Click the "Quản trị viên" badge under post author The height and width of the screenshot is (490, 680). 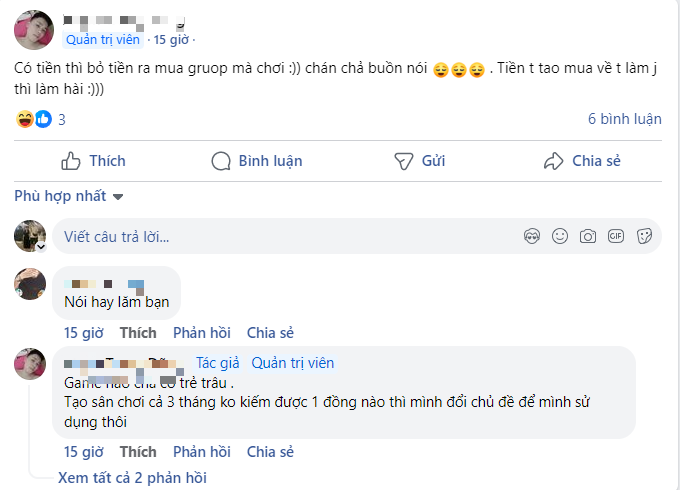pyautogui.click(x=103, y=40)
